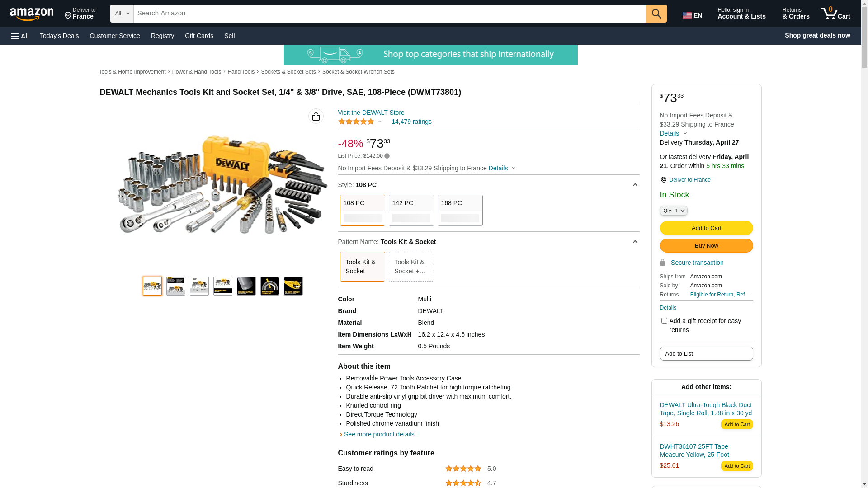Select the 168 PC style option
Viewport: 868px width, 488px height.
460,210
